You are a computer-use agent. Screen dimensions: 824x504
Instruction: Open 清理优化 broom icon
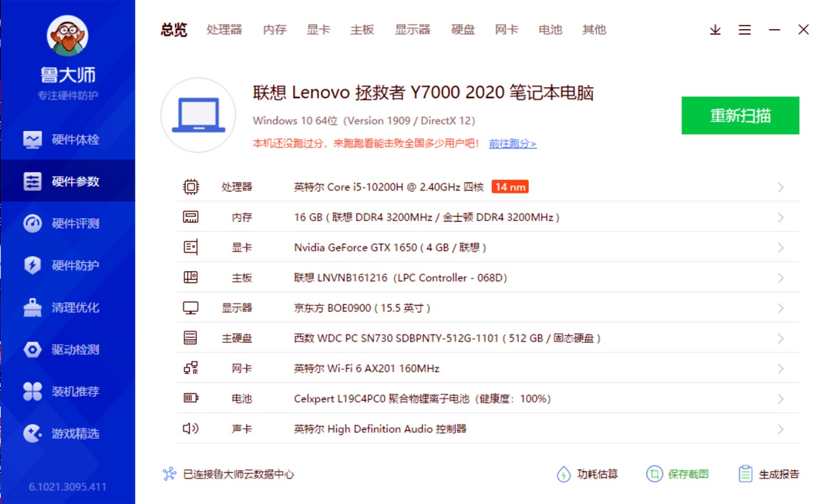coord(32,307)
